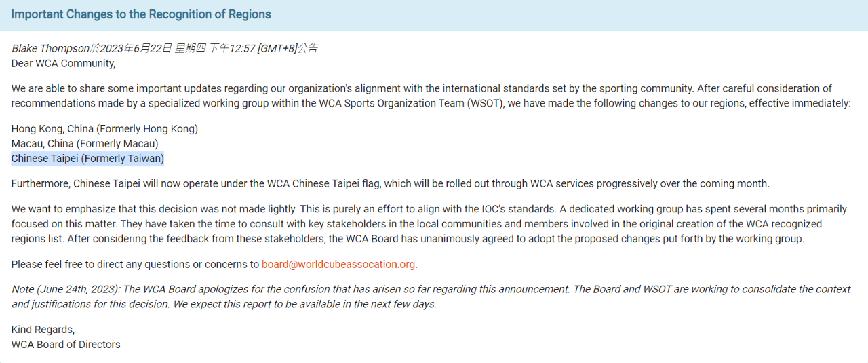
Task: Open the 'Important Changes to the Recognition of Regions' title
Action: [x=141, y=14]
